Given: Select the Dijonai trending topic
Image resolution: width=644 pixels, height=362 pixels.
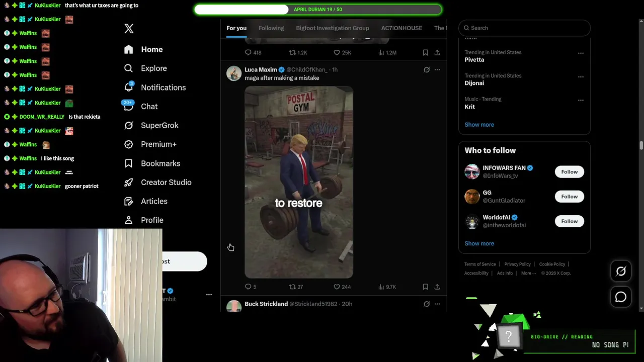Looking at the screenshot, I should pyautogui.click(x=474, y=83).
